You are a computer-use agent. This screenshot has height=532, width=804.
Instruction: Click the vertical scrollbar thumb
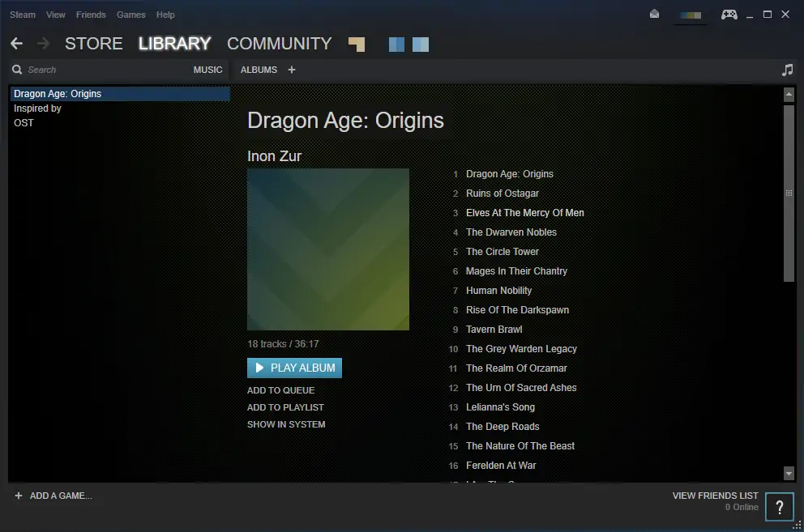coord(789,193)
